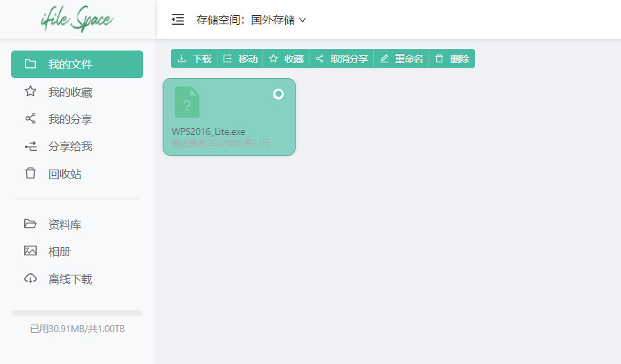This screenshot has height=364, width=621.
Task: Click the chevron arrow next to 国外存储
Action: [303, 20]
